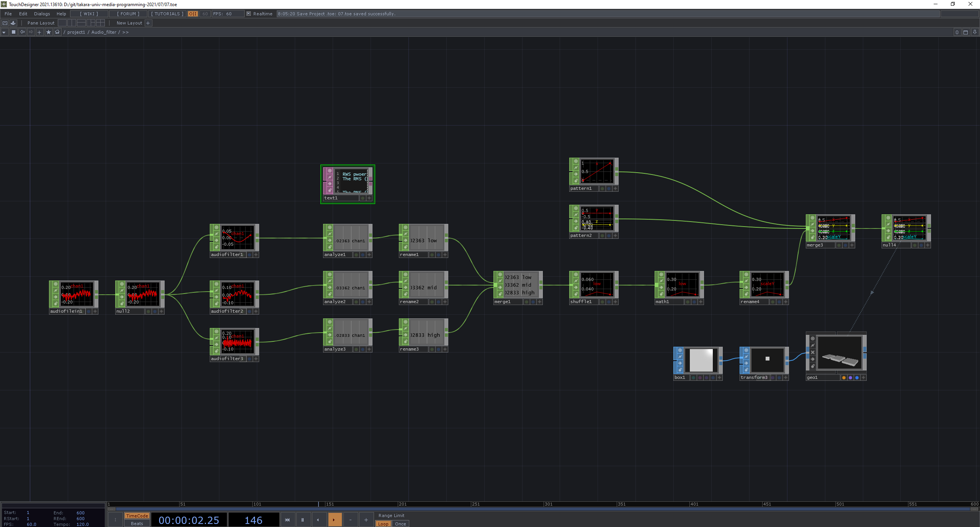Switch the timeline display to Beats
This screenshot has width=980, height=527.
coord(137,524)
